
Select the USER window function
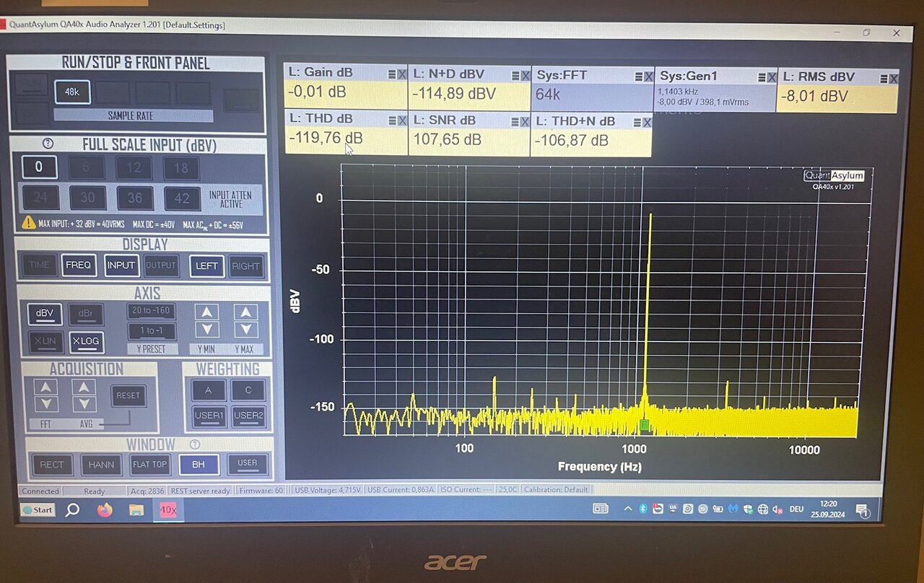(x=248, y=464)
